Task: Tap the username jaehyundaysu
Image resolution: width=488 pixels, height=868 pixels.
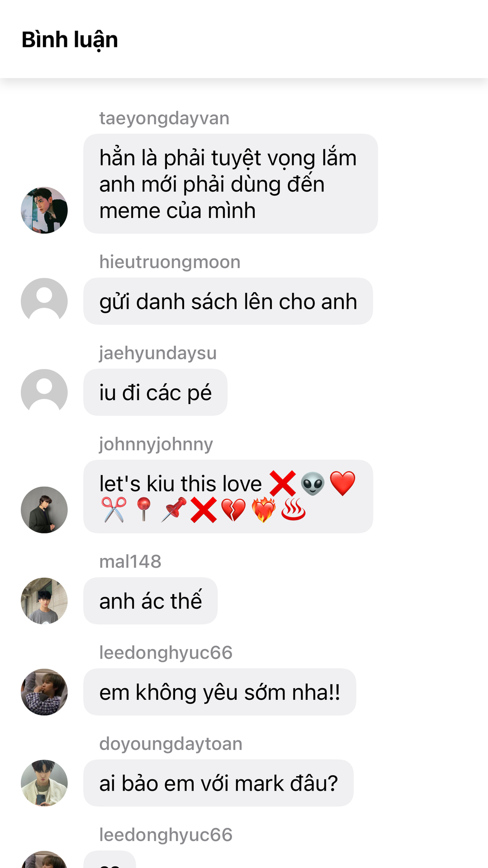Action: coord(158,353)
